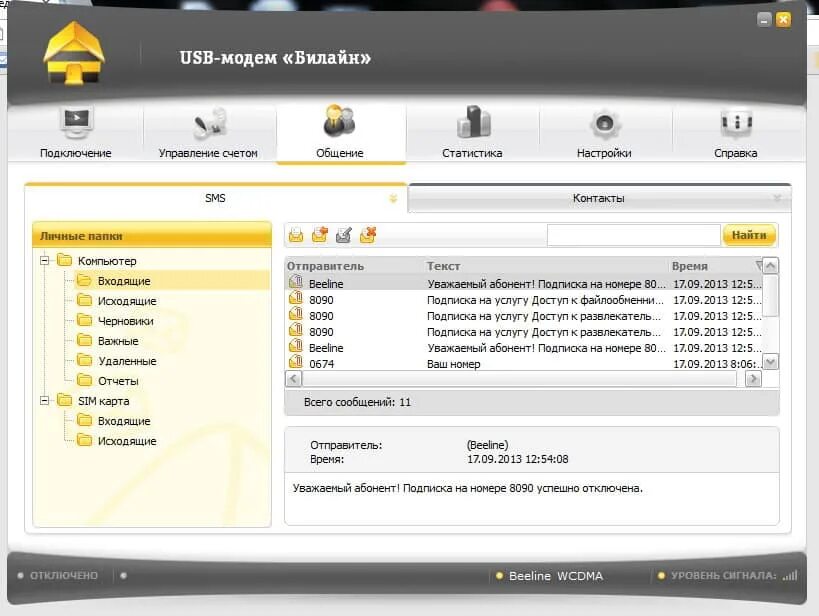Close the USB-модем Билайн window
The image size is (819, 616).
pyautogui.click(x=783, y=20)
